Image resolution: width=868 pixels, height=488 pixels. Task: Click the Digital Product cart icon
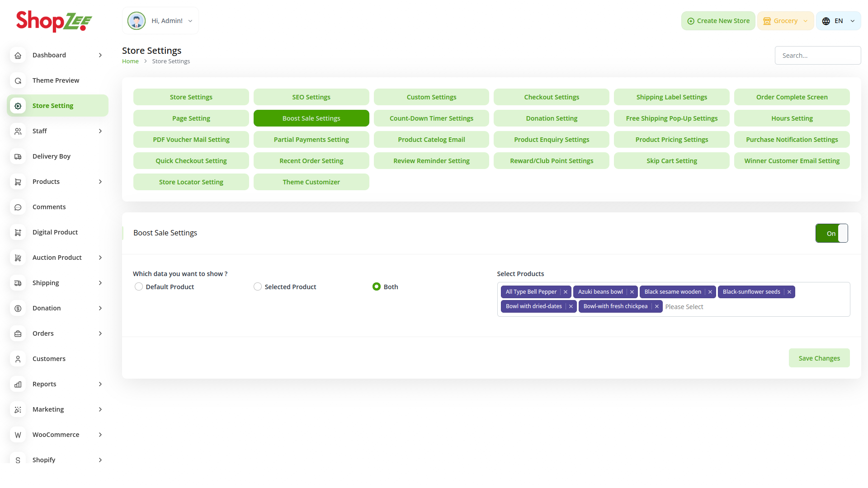point(18,232)
